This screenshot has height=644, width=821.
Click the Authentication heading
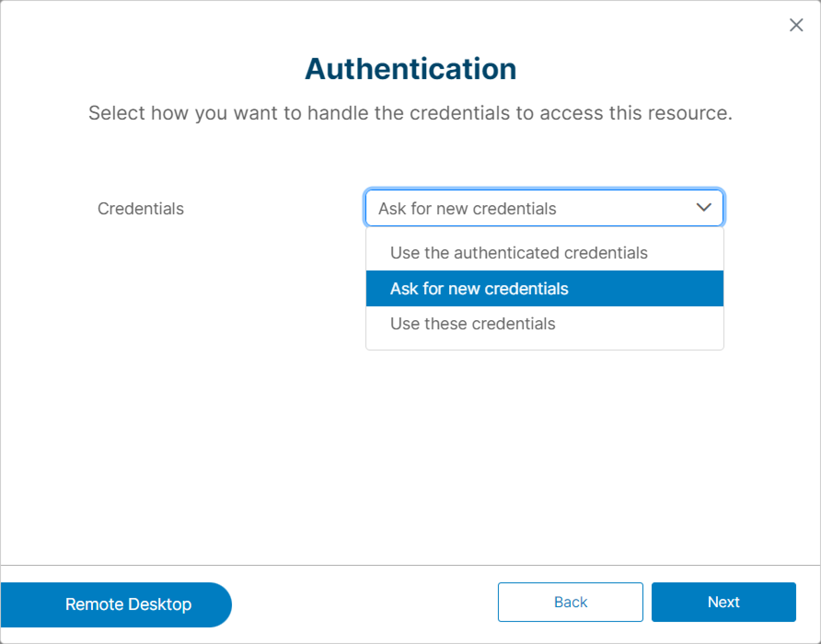(410, 69)
